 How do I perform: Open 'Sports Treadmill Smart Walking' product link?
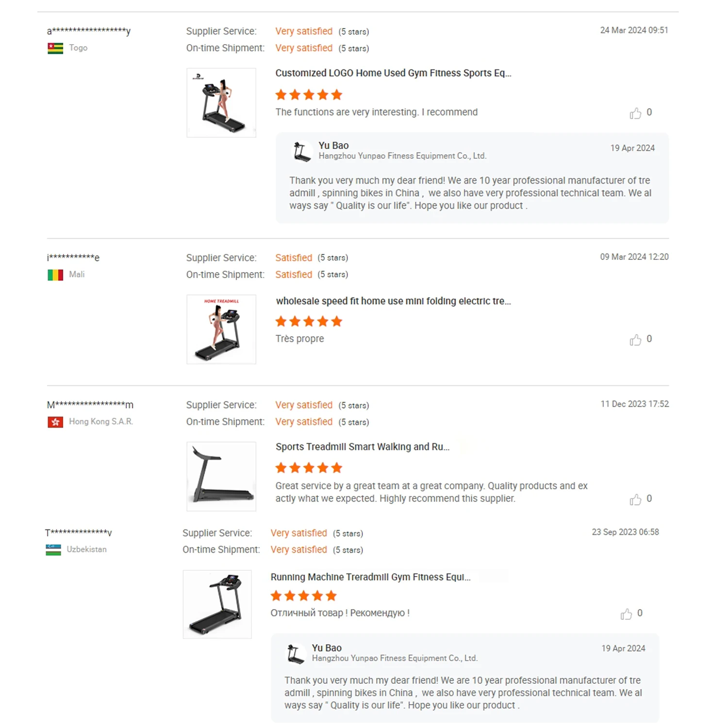point(362,447)
